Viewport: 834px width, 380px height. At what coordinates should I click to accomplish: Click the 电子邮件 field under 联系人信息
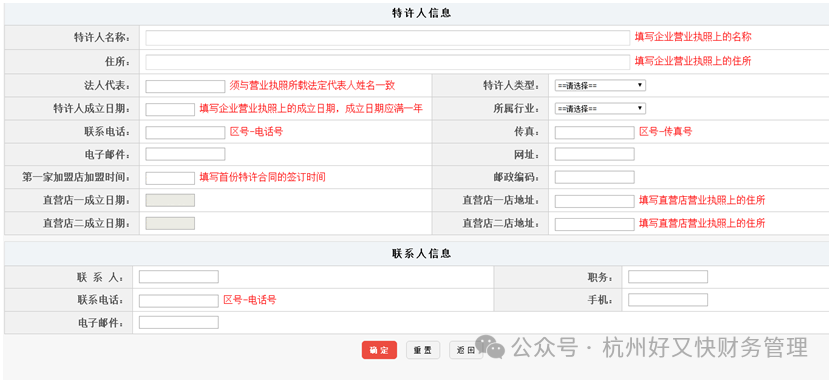pos(179,323)
